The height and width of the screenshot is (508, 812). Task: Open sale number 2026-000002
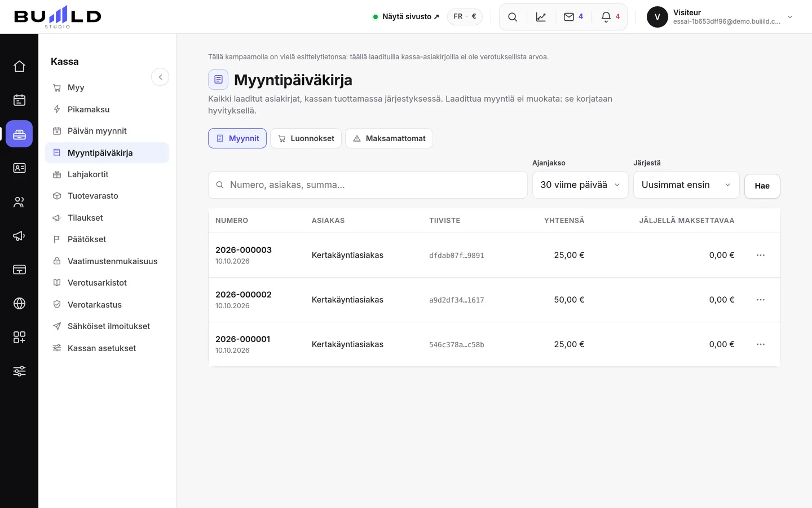tap(244, 295)
